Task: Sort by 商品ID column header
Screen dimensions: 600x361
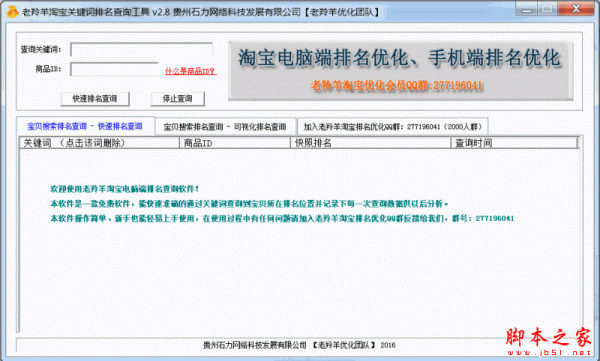Action: (x=235, y=143)
